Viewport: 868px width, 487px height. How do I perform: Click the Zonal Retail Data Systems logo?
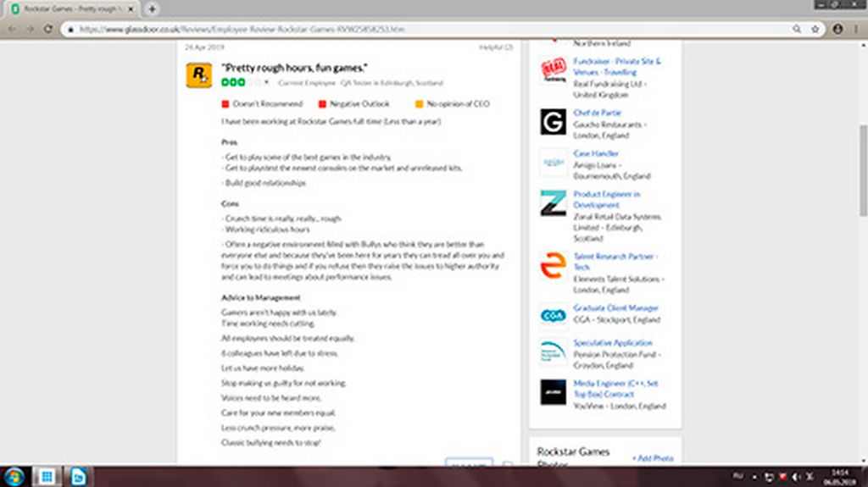pyautogui.click(x=553, y=203)
